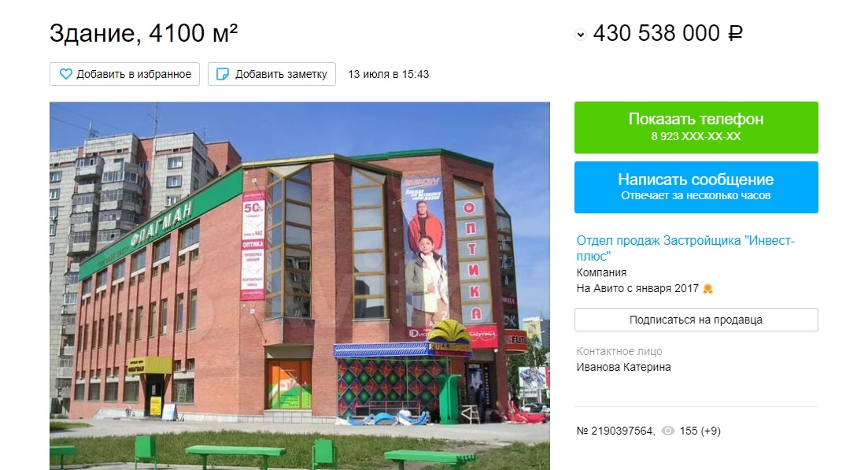Open the main building photo
The image size is (868, 470).
(300, 286)
